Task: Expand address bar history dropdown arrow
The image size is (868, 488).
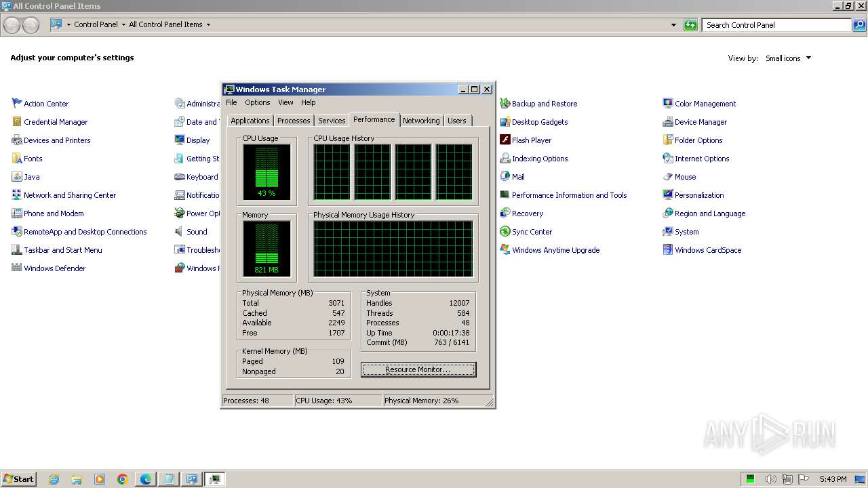Action: pyautogui.click(x=673, y=24)
